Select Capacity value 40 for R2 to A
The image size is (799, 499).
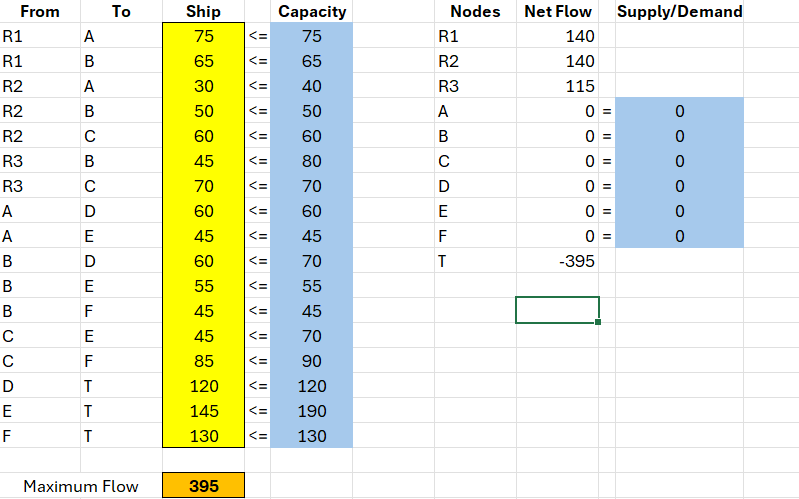pos(311,86)
